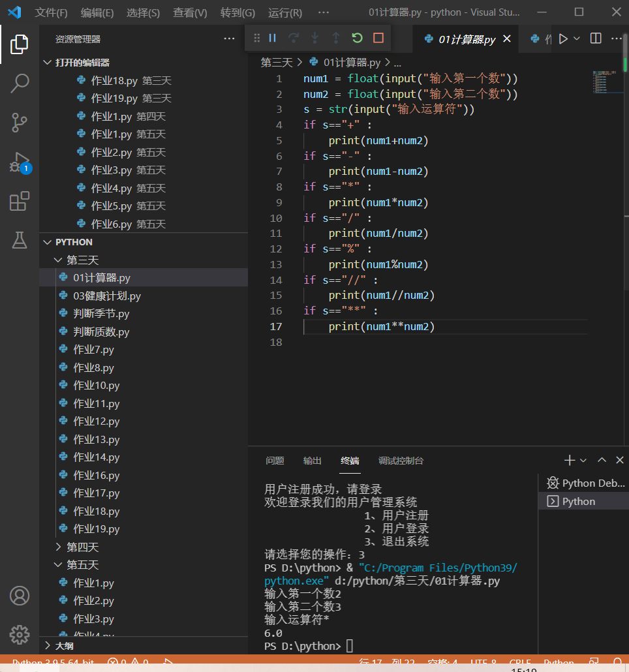Close the 01计算器.py editor tab
The height and width of the screenshot is (672, 629).
(x=507, y=39)
